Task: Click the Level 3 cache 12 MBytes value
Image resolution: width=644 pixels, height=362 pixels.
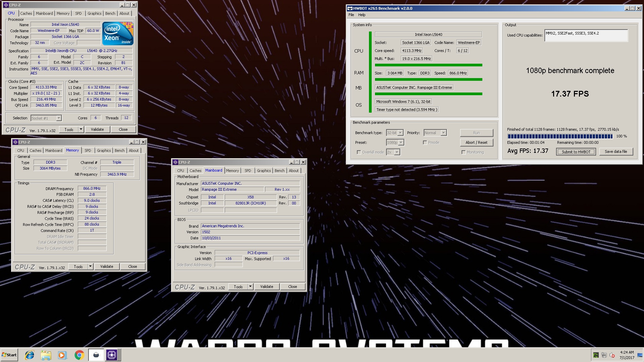Action: point(99,105)
